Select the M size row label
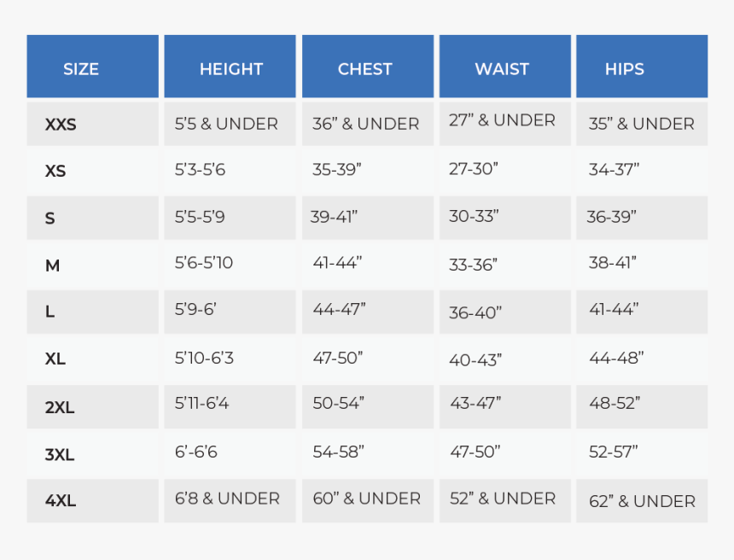734x560 pixels. [53, 265]
